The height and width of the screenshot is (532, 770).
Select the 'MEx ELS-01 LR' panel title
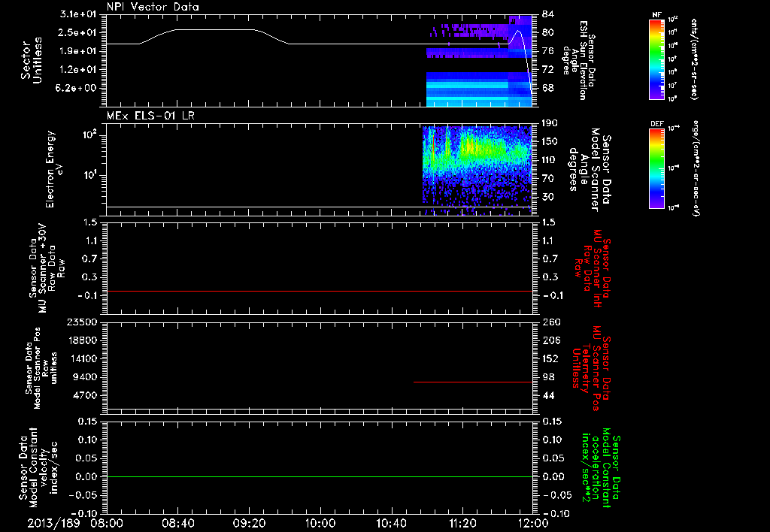150,116
